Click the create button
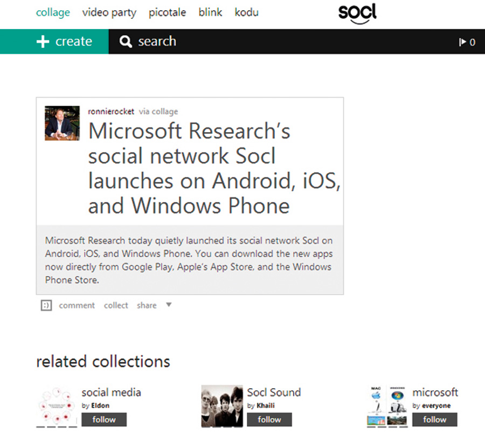This screenshot has height=448, width=485. [54, 42]
